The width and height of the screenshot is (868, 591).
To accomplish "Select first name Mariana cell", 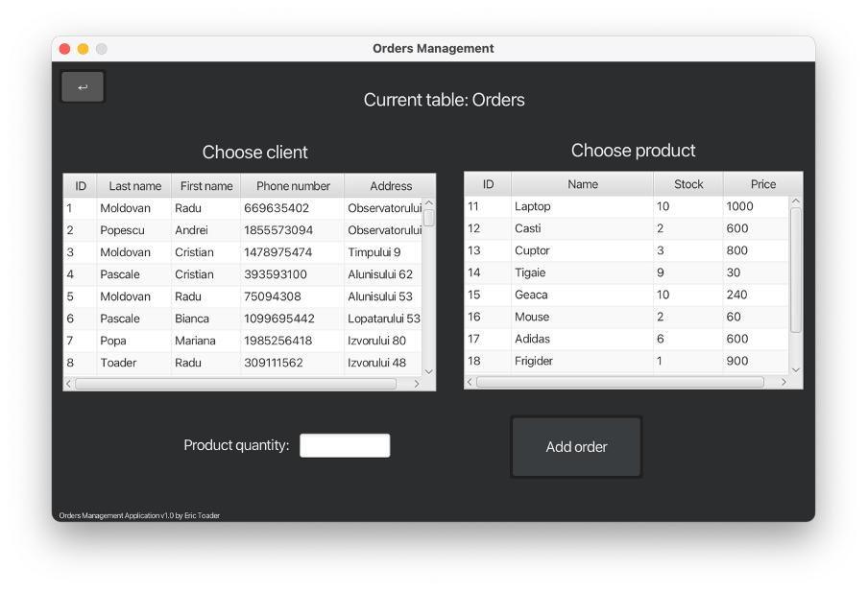I will point(196,341).
